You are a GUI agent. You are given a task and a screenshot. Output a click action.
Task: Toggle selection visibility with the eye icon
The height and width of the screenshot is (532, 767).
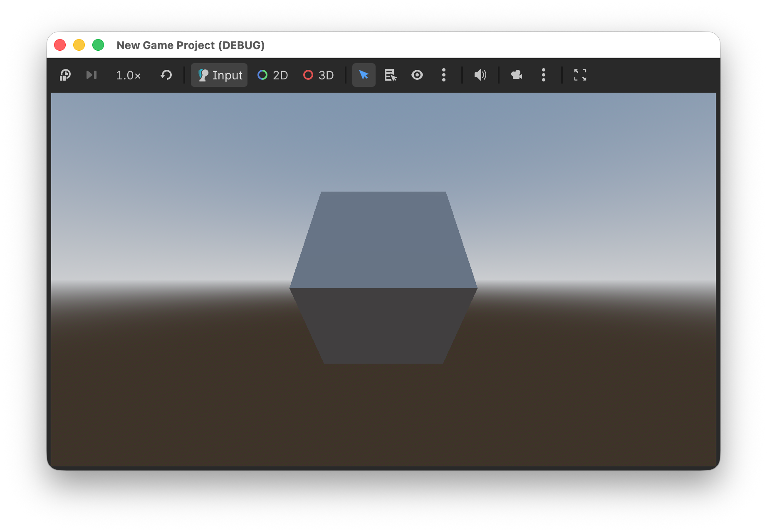coord(417,75)
